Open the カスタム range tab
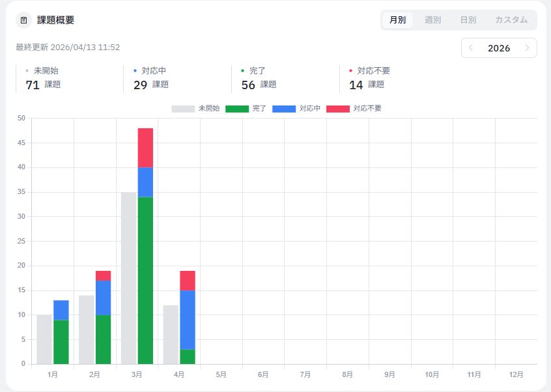 click(511, 20)
